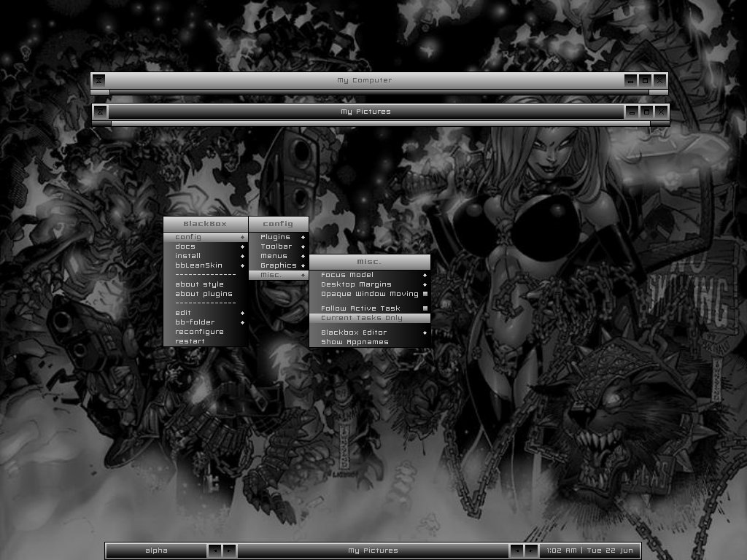Close the My Computer window

coord(659,80)
